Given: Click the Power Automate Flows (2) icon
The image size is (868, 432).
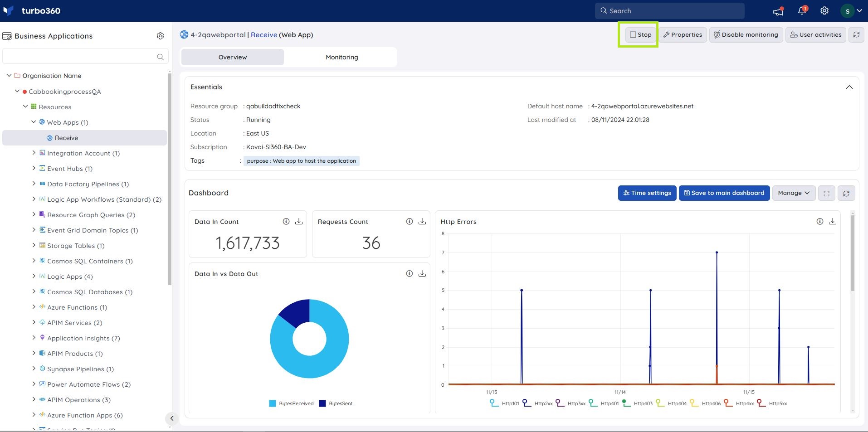Looking at the screenshot, I should (42, 384).
